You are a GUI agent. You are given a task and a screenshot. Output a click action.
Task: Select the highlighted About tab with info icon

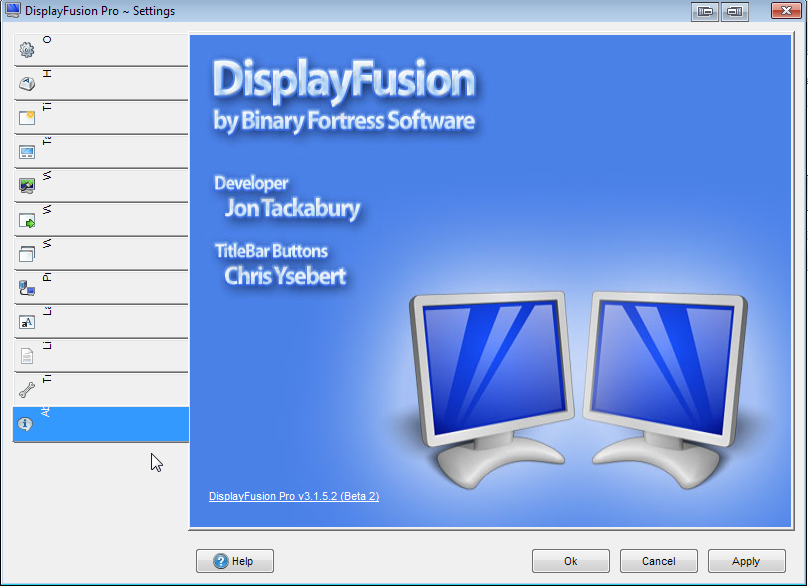(x=100, y=424)
